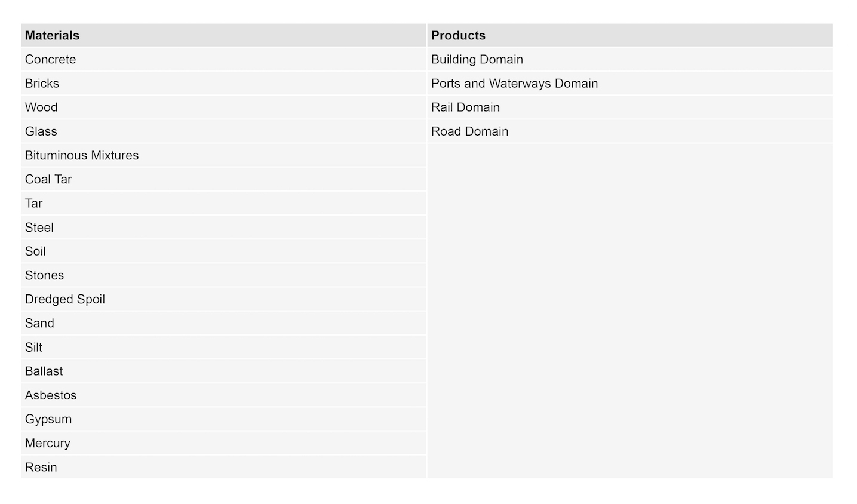Click the Asbestos row

coord(51,395)
